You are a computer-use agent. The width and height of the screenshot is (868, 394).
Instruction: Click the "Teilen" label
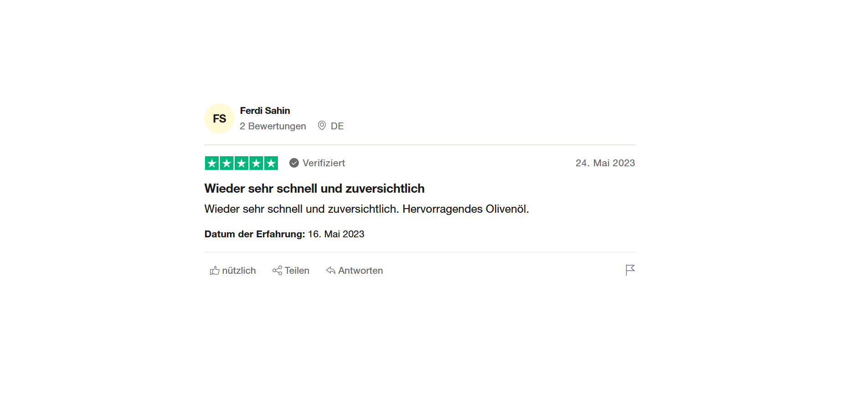coord(297,271)
